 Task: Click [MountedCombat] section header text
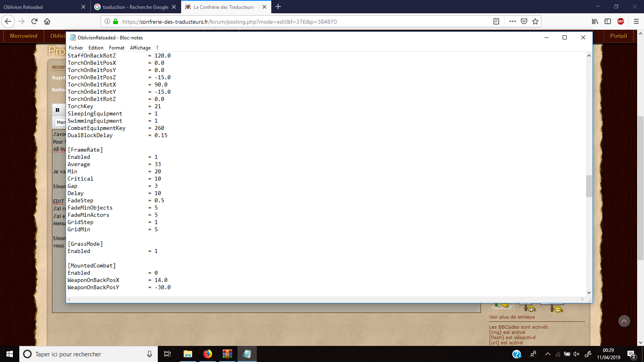tap(92, 265)
